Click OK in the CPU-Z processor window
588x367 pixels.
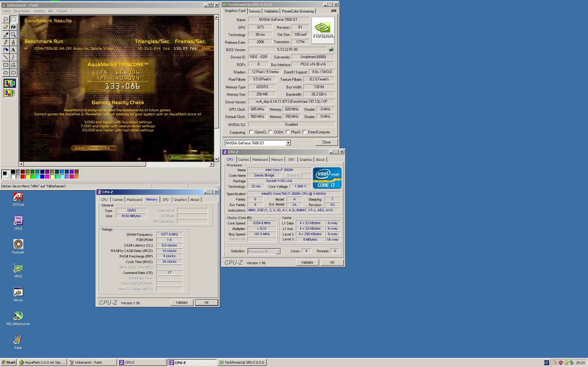pyautogui.click(x=332, y=262)
